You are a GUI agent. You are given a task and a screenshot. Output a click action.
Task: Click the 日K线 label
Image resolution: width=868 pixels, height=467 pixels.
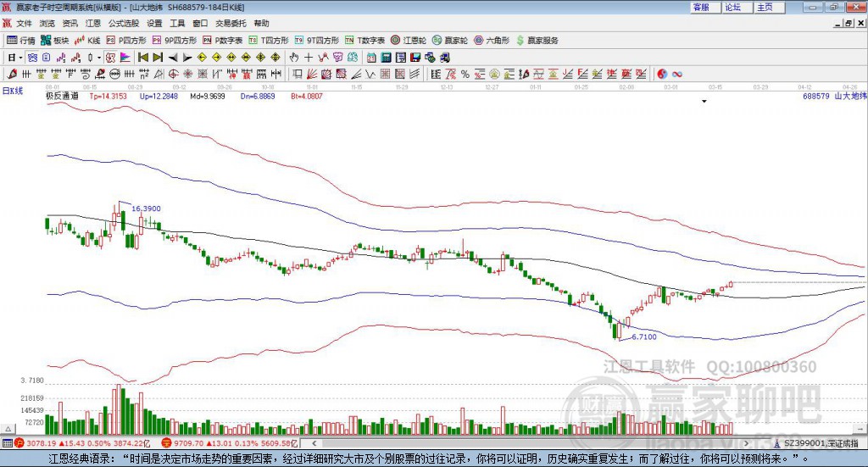(x=13, y=91)
